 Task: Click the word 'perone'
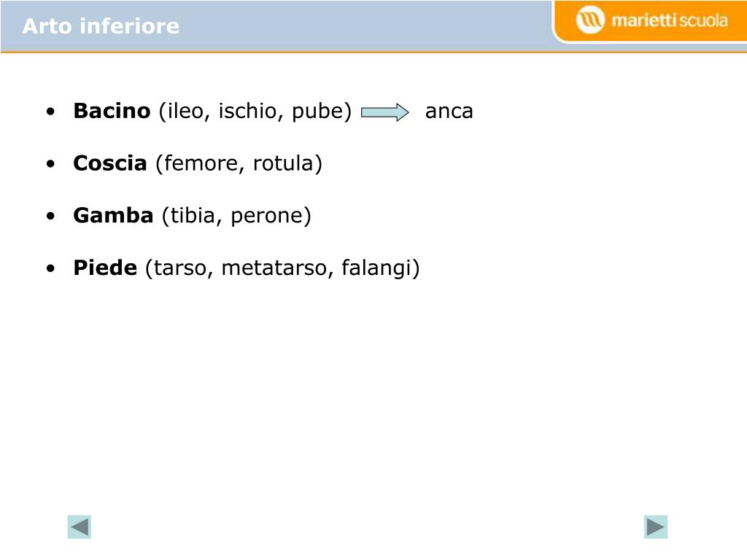[267, 217]
